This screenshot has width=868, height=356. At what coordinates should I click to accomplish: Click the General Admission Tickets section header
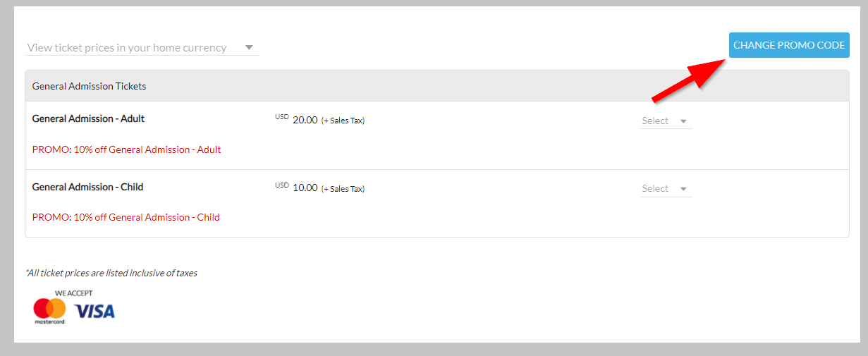click(x=437, y=86)
